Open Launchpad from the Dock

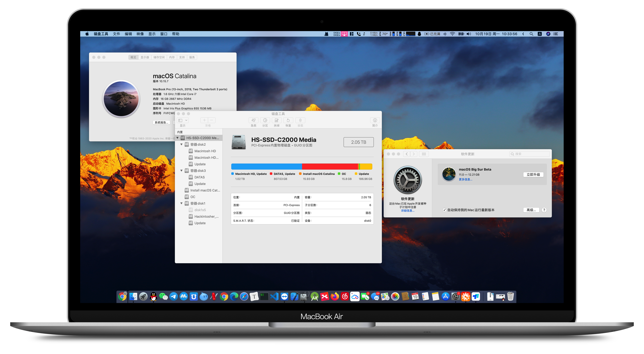(x=143, y=297)
